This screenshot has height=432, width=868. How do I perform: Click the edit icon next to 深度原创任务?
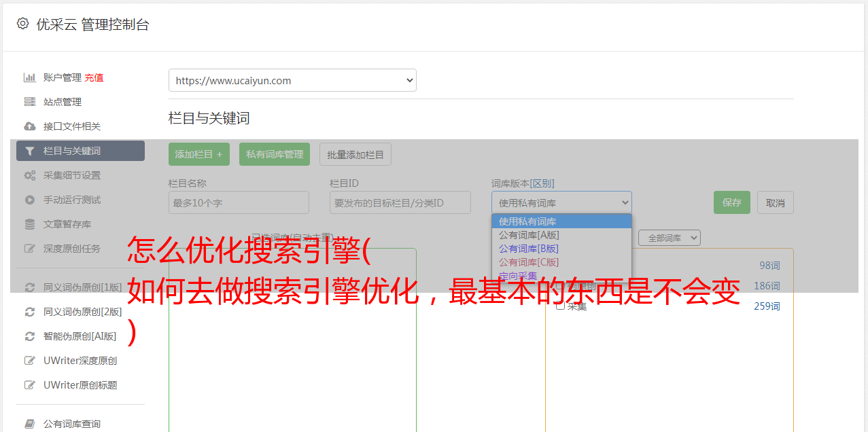click(x=29, y=249)
